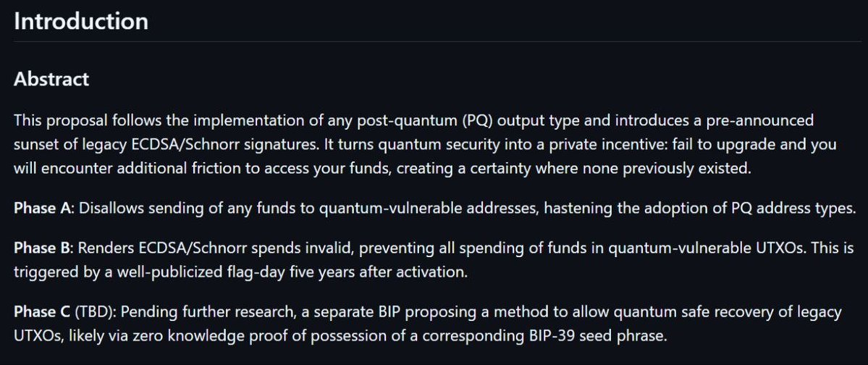Click the bold Phase B label
The image size is (868, 365).
pyautogui.click(x=43, y=248)
